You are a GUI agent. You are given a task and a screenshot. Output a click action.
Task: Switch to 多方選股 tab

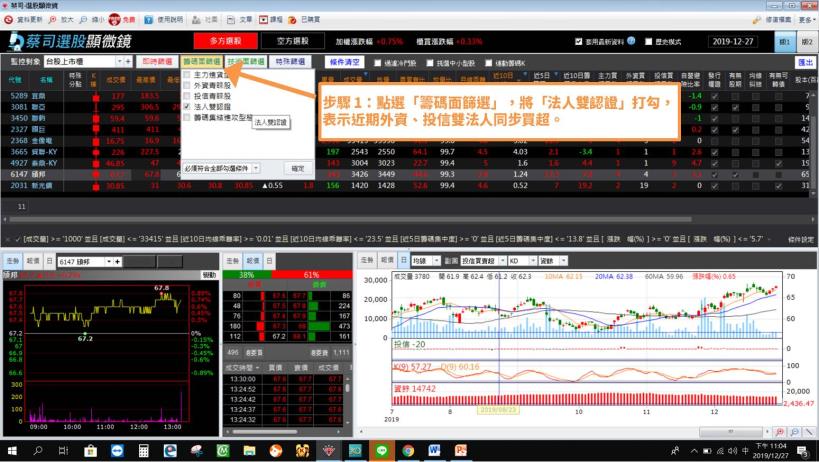(x=226, y=41)
